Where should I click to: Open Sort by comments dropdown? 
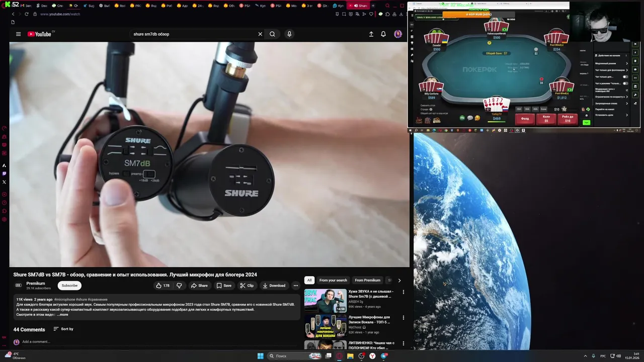63,329
